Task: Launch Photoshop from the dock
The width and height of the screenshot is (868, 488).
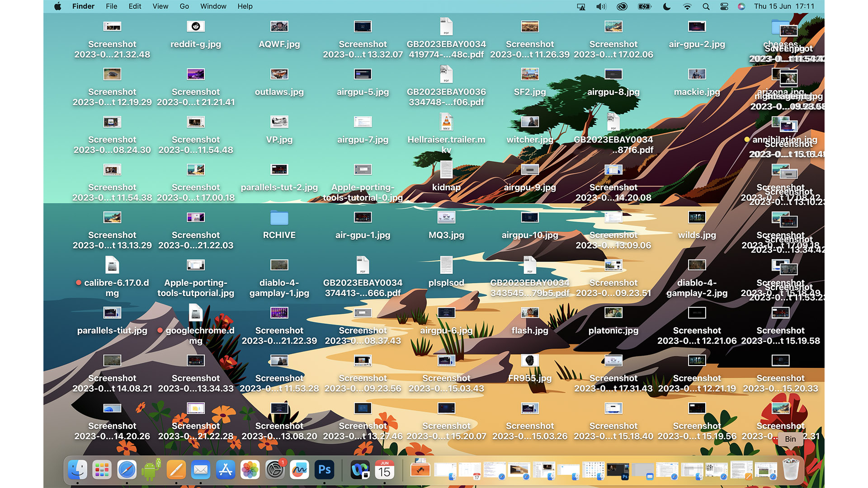Action: point(324,470)
